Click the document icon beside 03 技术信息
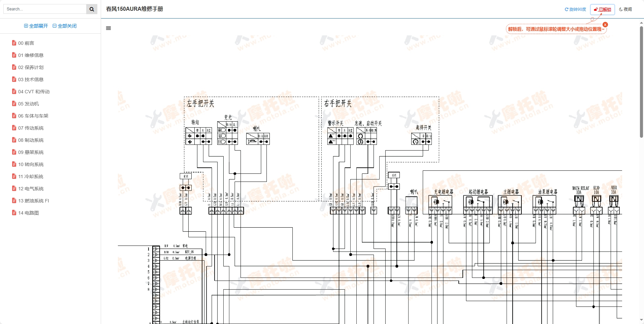The width and height of the screenshot is (644, 324). pos(14,79)
